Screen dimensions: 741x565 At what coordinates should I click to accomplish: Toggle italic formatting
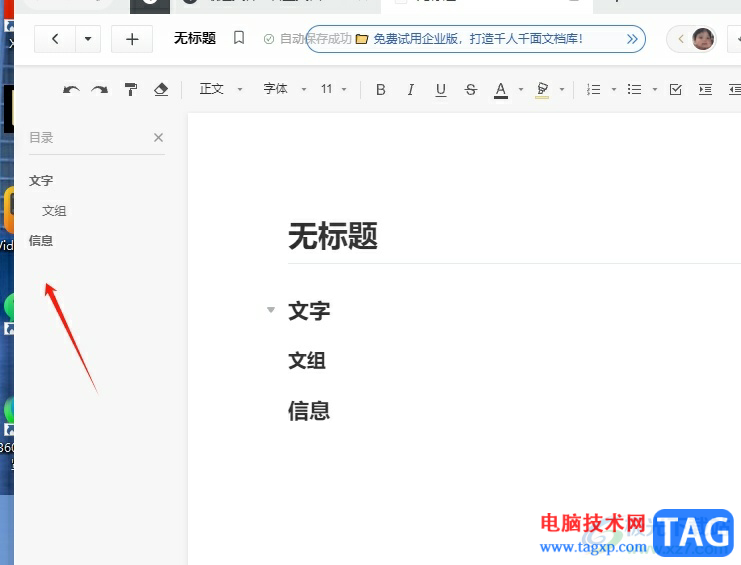point(411,89)
